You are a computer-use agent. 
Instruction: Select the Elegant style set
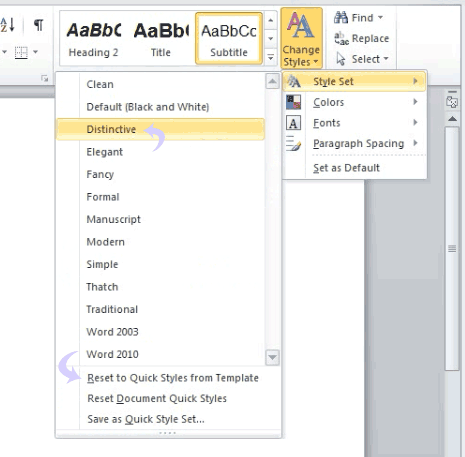[104, 152]
